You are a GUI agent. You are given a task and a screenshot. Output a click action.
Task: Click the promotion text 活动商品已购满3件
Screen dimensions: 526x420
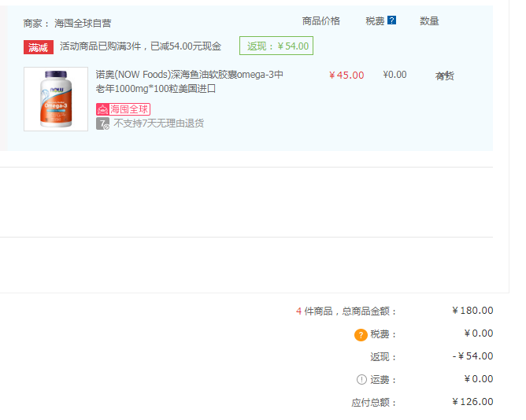click(x=100, y=46)
